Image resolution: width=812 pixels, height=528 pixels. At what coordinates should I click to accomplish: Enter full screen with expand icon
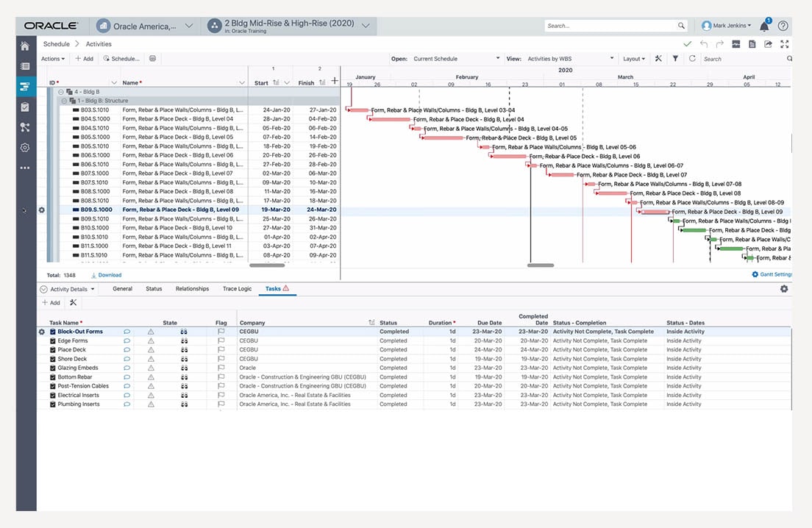[784, 44]
